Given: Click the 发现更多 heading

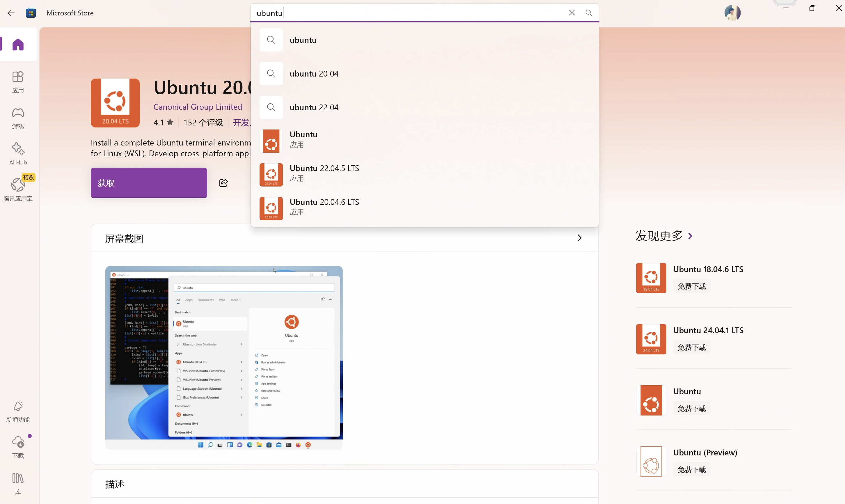Looking at the screenshot, I should (659, 236).
